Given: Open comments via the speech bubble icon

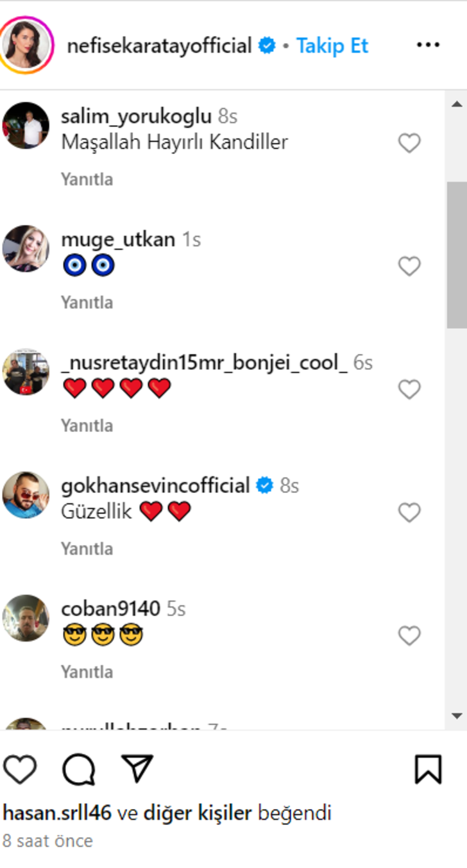Looking at the screenshot, I should (x=77, y=770).
